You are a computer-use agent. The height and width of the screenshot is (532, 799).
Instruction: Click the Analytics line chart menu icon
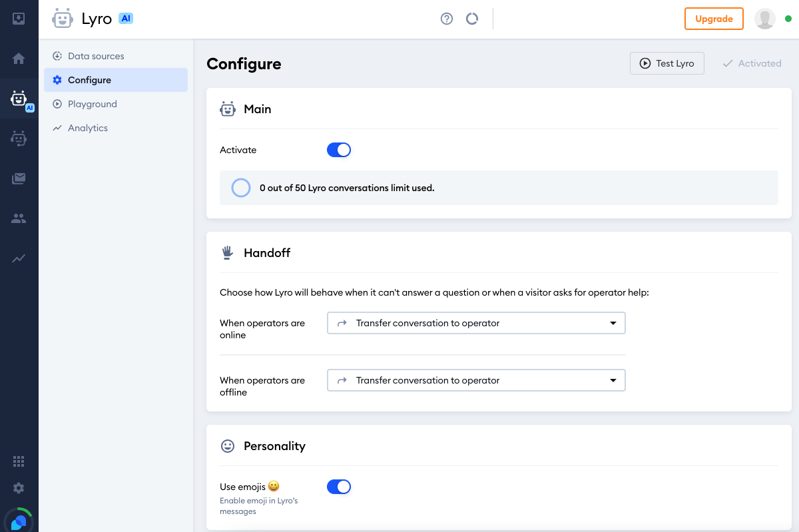[57, 128]
